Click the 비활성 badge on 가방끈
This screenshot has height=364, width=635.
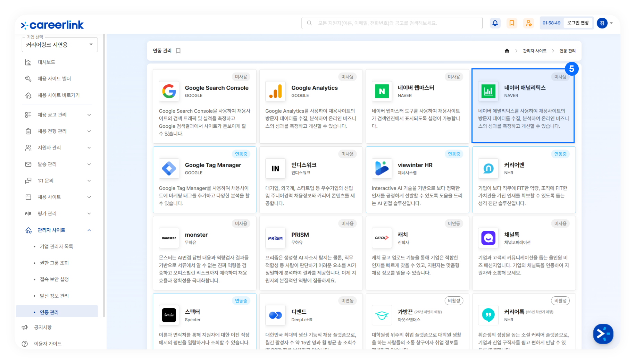454,301
